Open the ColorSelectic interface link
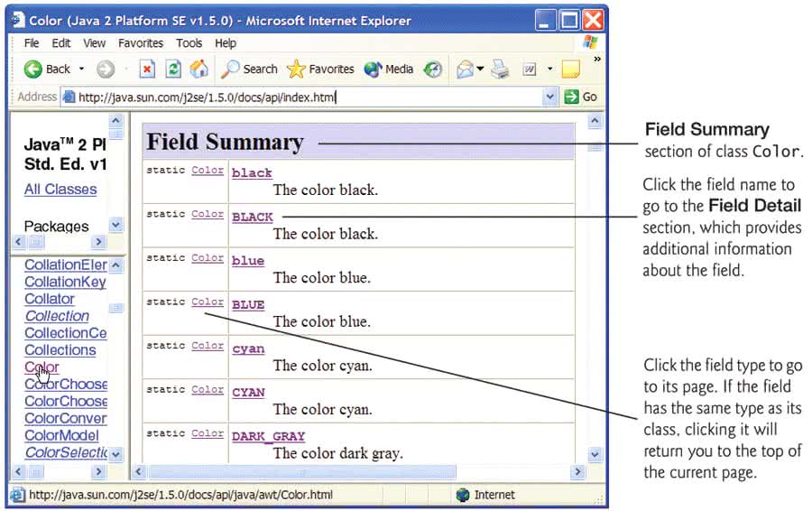The width and height of the screenshot is (812, 511). 66,452
